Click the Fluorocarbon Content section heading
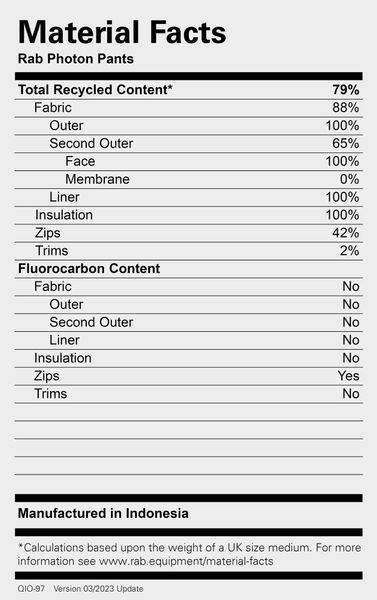 point(89,268)
